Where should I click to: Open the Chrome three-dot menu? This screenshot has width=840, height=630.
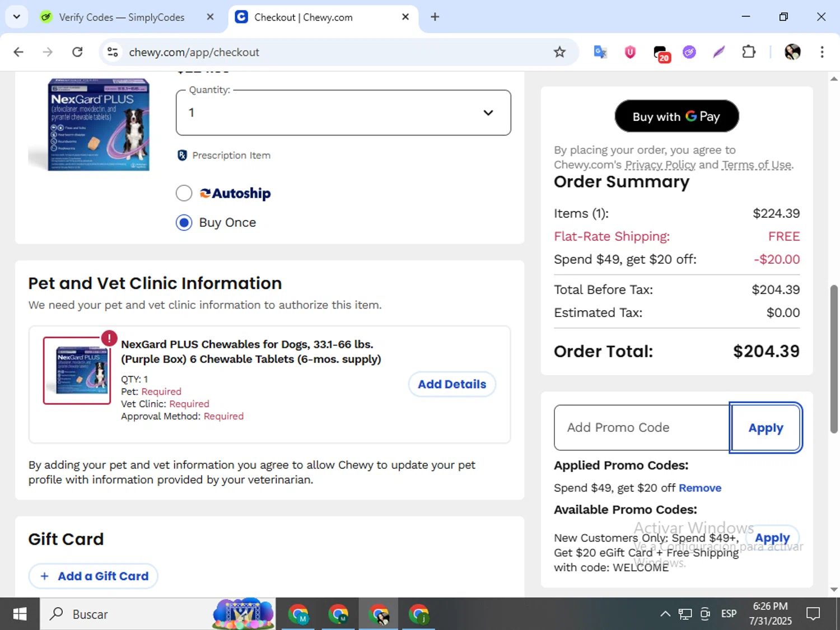(x=822, y=52)
